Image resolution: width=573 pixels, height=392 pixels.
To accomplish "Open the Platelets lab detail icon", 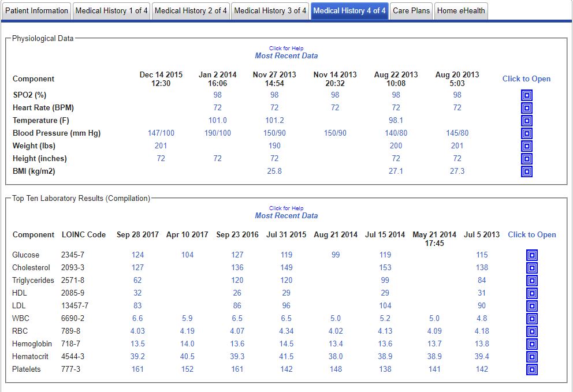I will (x=532, y=369).
